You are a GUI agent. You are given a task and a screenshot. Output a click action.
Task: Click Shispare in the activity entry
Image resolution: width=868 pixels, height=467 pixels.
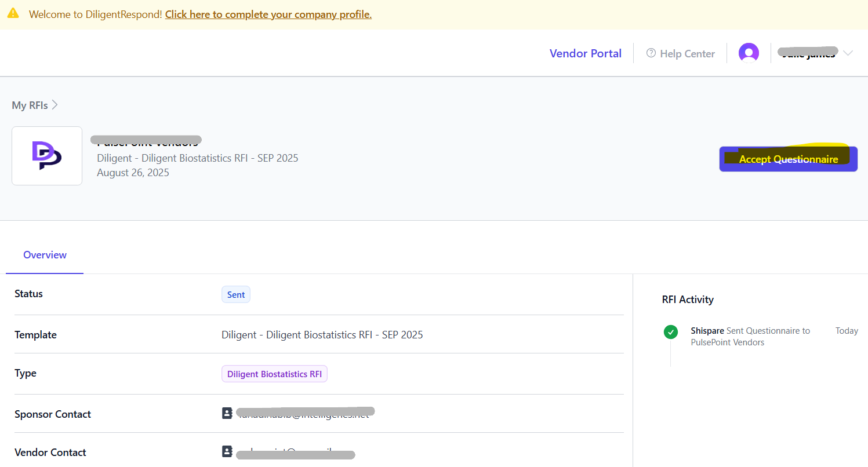coord(707,331)
